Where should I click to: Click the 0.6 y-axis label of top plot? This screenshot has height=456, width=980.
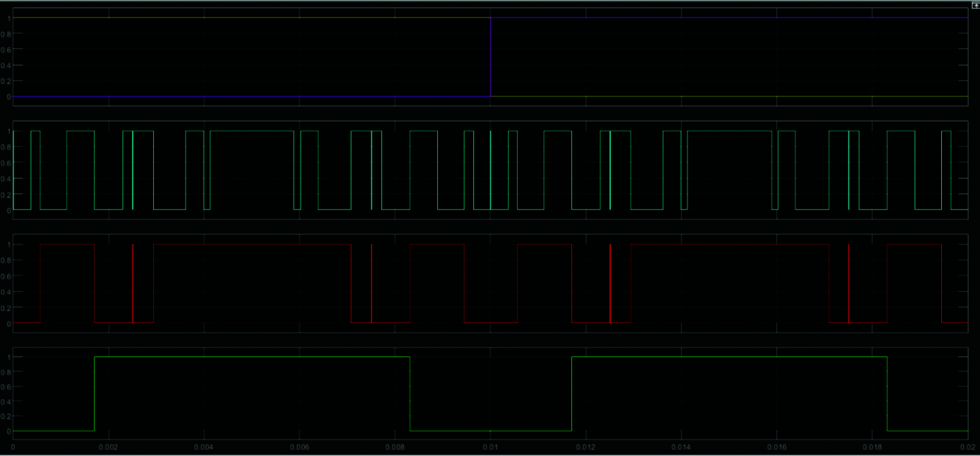pyautogui.click(x=6, y=50)
